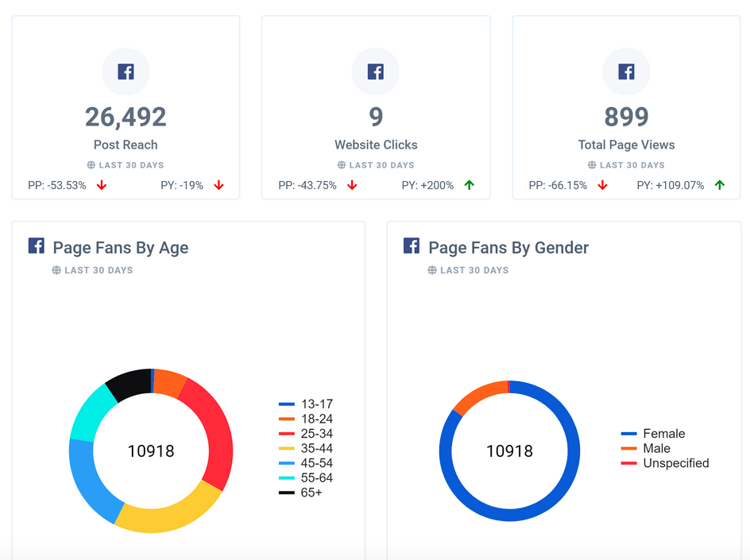Select the 55-64 legend color swatch

pyautogui.click(x=287, y=478)
